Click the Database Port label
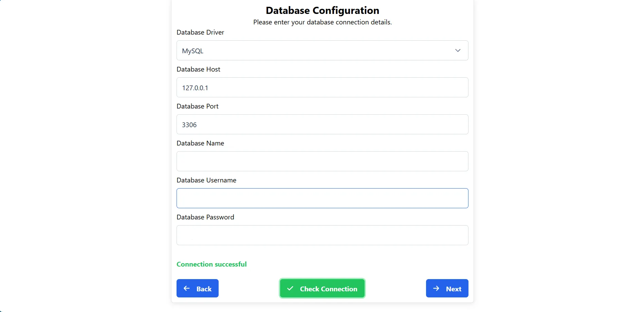The width and height of the screenshot is (644, 312). [198, 106]
